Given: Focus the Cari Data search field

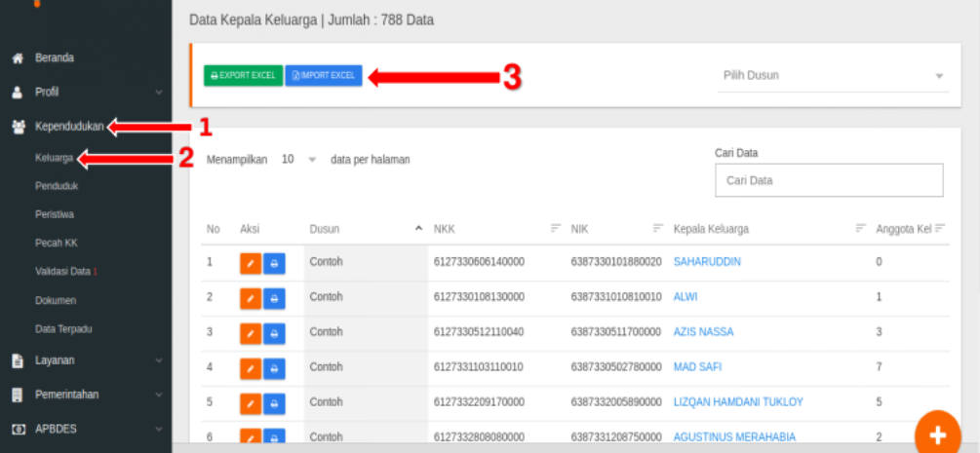Looking at the screenshot, I should 829,180.
